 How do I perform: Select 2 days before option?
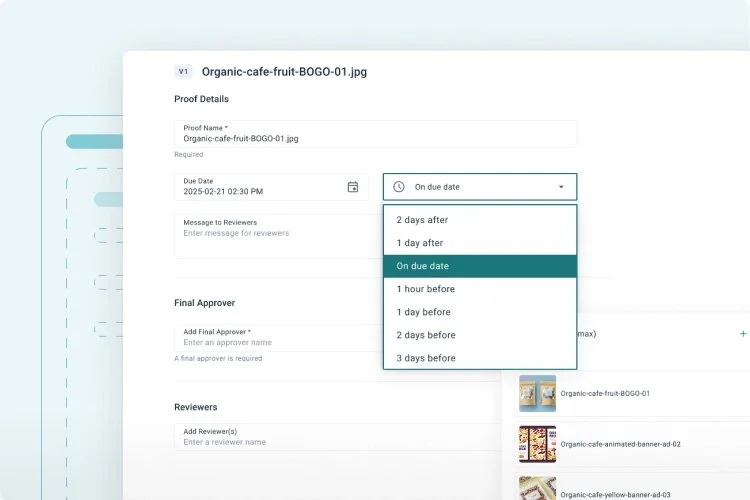[480, 335]
